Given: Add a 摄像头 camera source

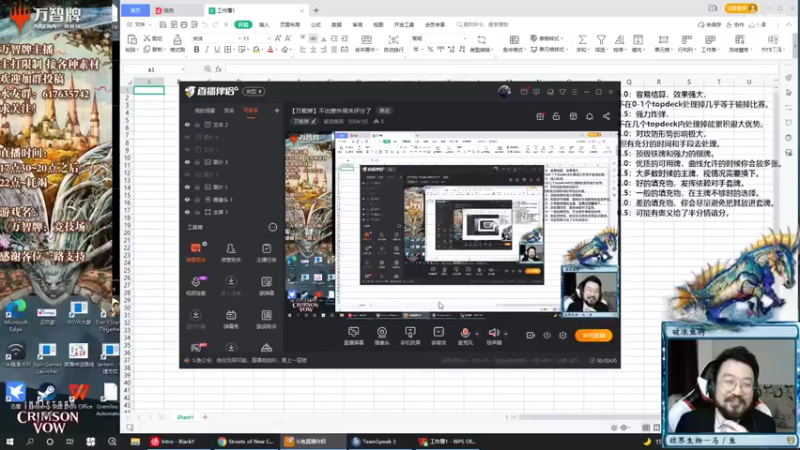Looking at the screenshot, I should click(x=382, y=336).
